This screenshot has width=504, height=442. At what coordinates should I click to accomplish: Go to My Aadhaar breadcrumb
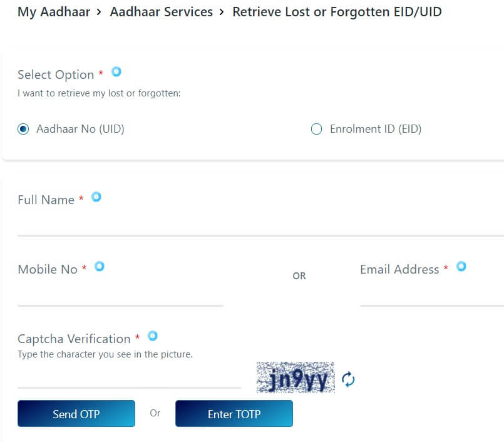coord(53,12)
